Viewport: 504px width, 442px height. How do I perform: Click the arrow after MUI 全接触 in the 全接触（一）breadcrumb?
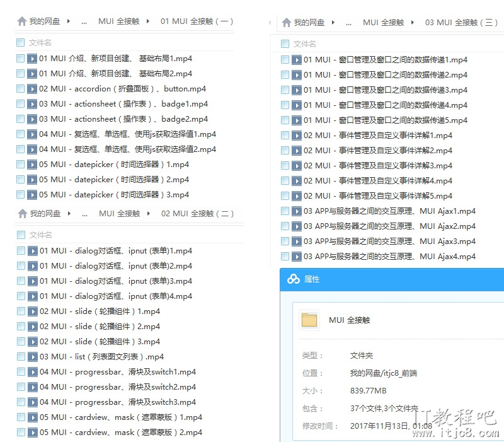(x=148, y=21)
